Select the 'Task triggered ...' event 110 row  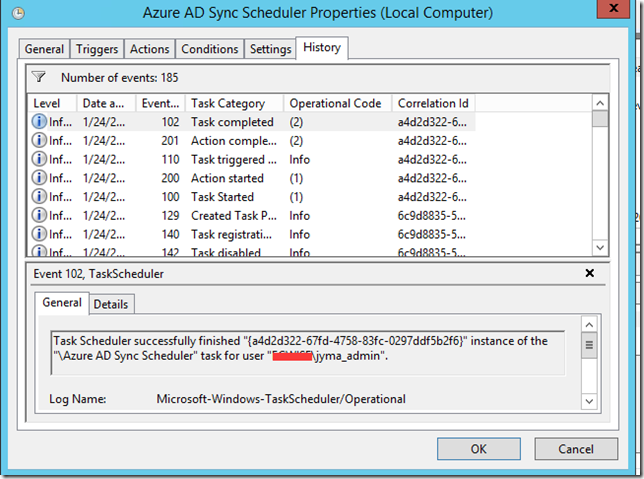point(252,159)
